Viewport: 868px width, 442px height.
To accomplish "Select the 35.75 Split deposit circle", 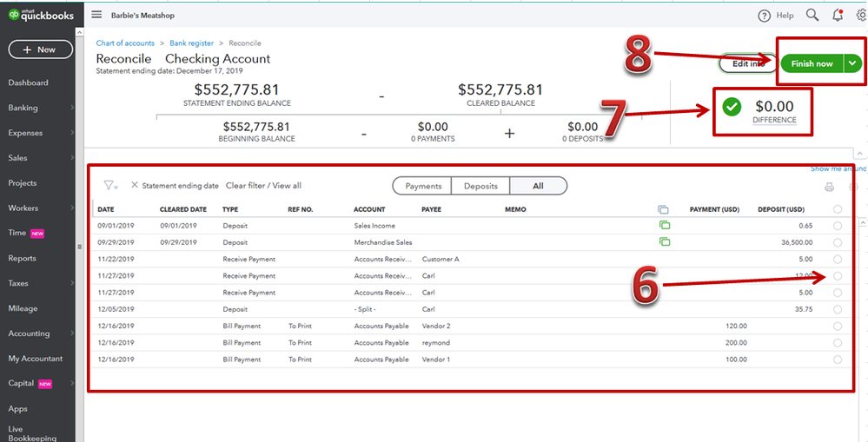I will (x=838, y=309).
